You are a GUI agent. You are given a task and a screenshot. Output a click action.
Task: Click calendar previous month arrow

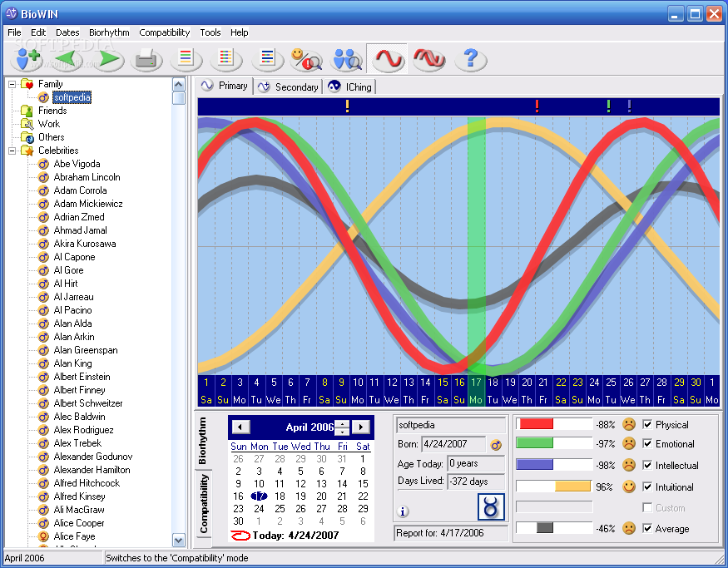[x=240, y=427]
